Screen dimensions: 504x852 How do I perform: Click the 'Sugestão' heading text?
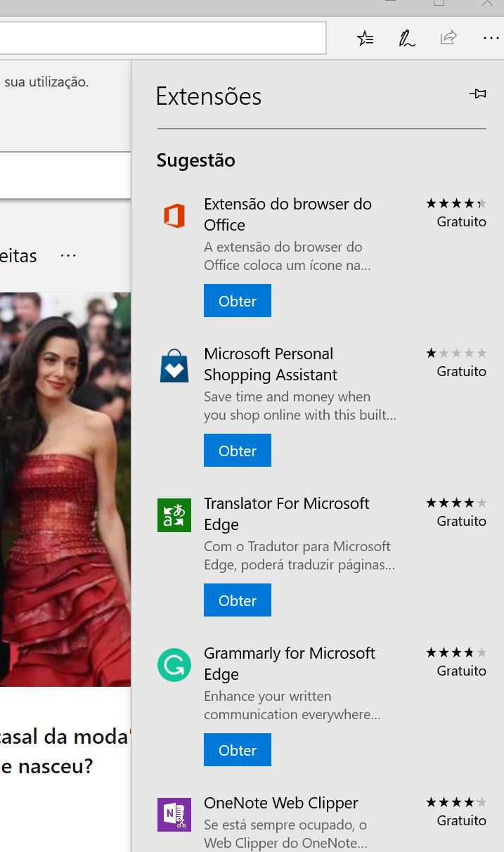[195, 160]
